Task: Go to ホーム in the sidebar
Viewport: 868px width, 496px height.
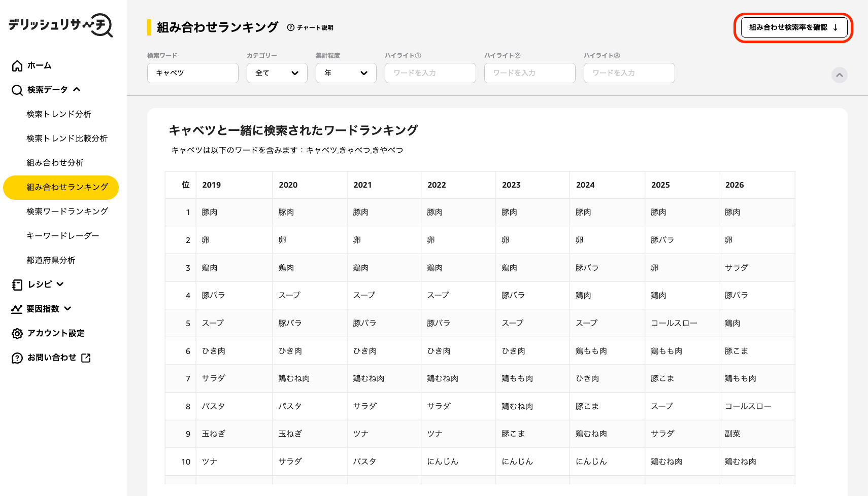Action: tap(39, 65)
